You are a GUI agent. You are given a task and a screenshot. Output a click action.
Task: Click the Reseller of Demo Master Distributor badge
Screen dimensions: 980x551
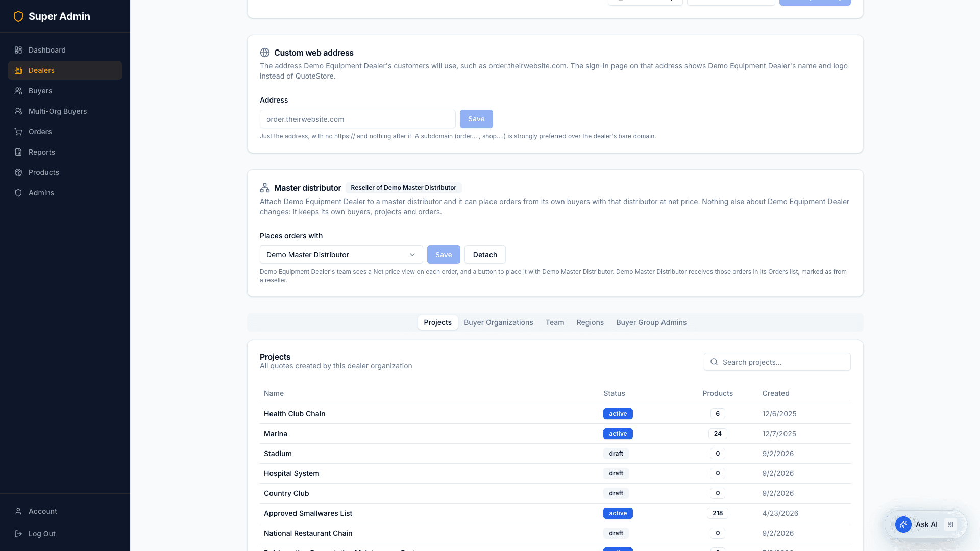[403, 188]
